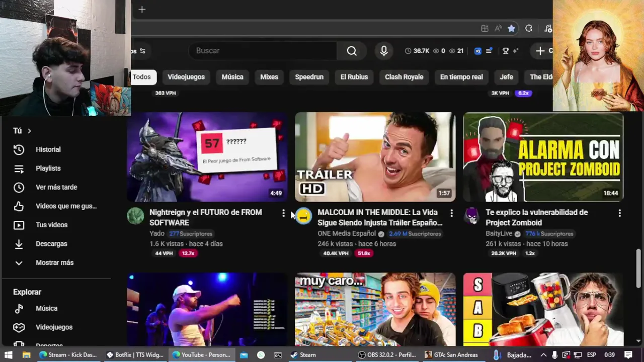644x362 pixels.
Task: Open Te explico la vulnerabilidad de Project Zomboid title
Action: 537,217
